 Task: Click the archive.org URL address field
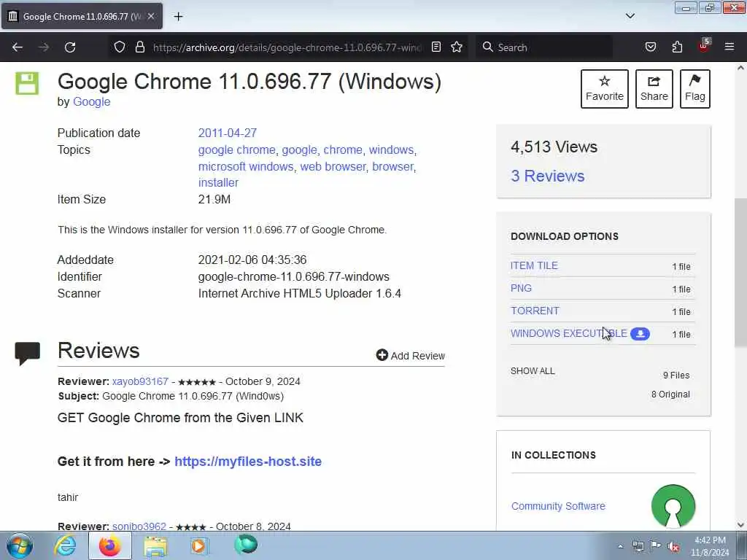[x=287, y=47]
